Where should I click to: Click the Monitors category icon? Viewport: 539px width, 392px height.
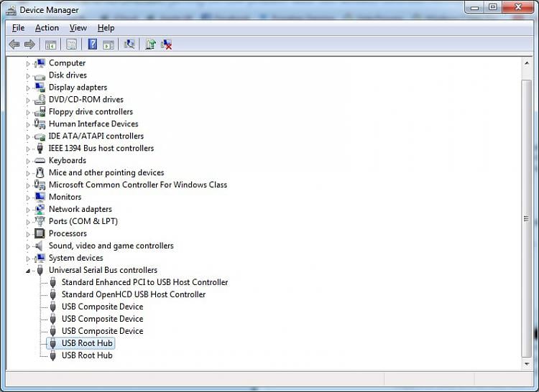pyautogui.click(x=40, y=197)
